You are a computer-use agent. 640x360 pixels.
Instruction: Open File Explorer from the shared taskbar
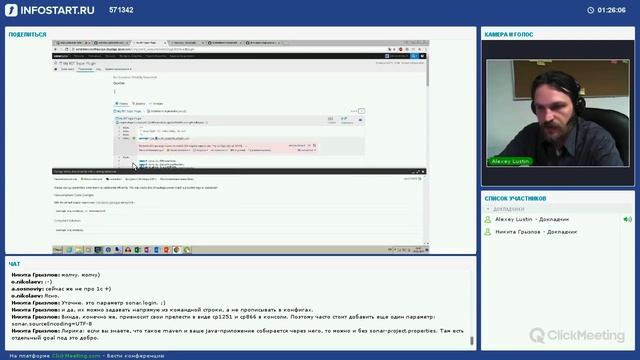click(x=79, y=250)
